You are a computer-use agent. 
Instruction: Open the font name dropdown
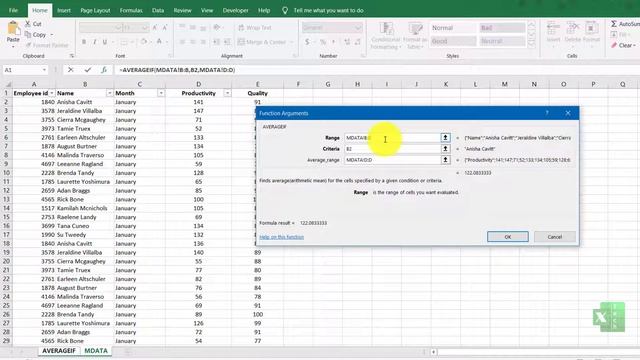(118, 28)
